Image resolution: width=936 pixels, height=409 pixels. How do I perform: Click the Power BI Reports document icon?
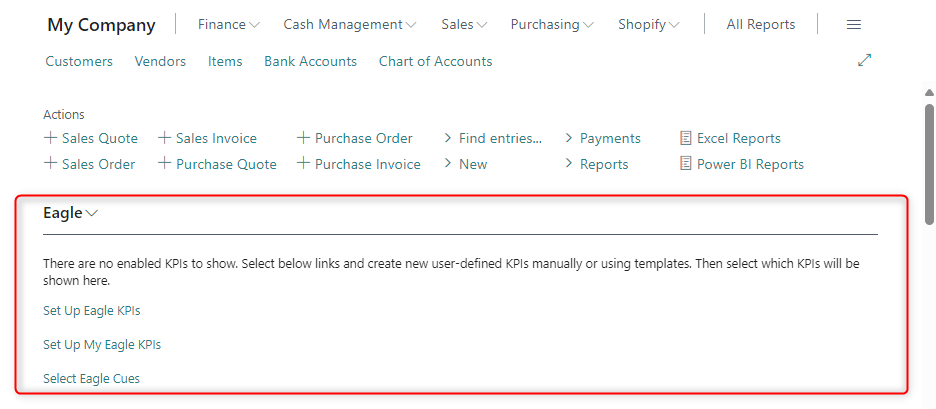(685, 164)
